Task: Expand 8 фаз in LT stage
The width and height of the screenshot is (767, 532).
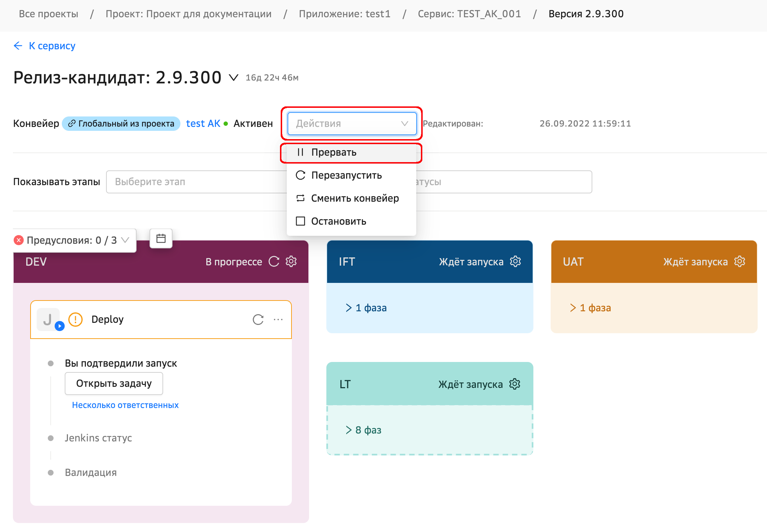Action: click(x=364, y=430)
